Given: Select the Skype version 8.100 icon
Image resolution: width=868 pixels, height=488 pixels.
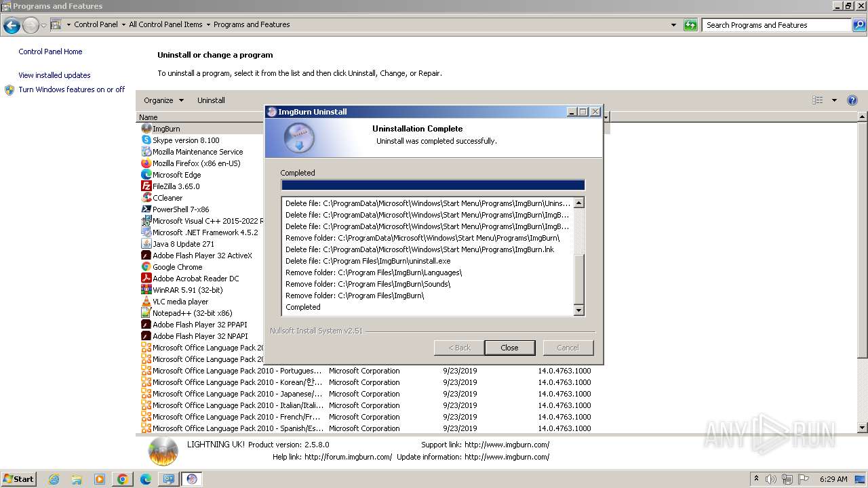Looking at the screenshot, I should 146,140.
